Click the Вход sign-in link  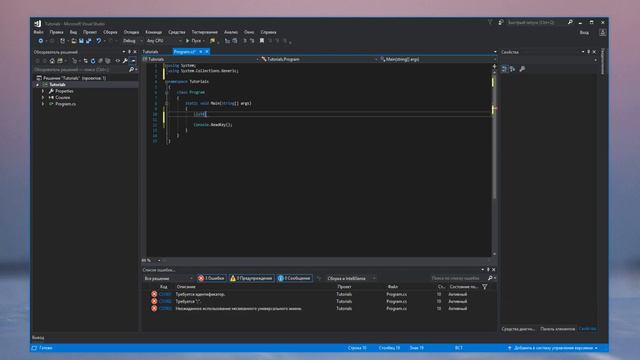click(x=584, y=32)
